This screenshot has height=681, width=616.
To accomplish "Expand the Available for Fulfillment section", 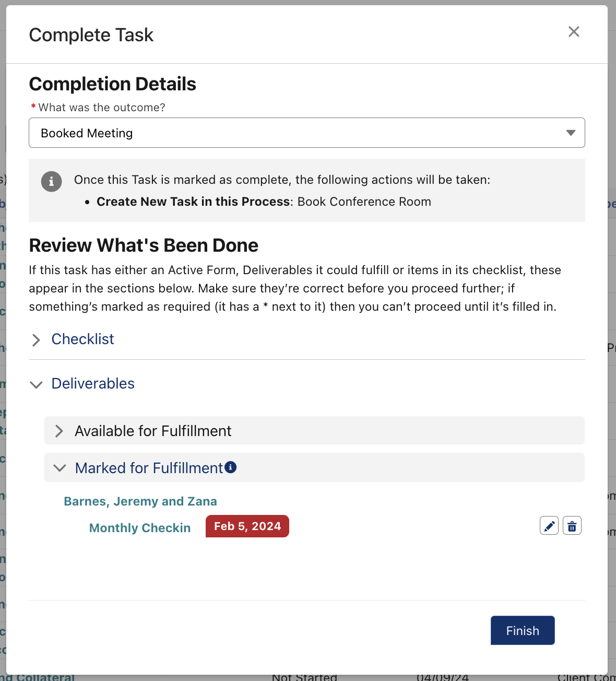I will coord(153,431).
